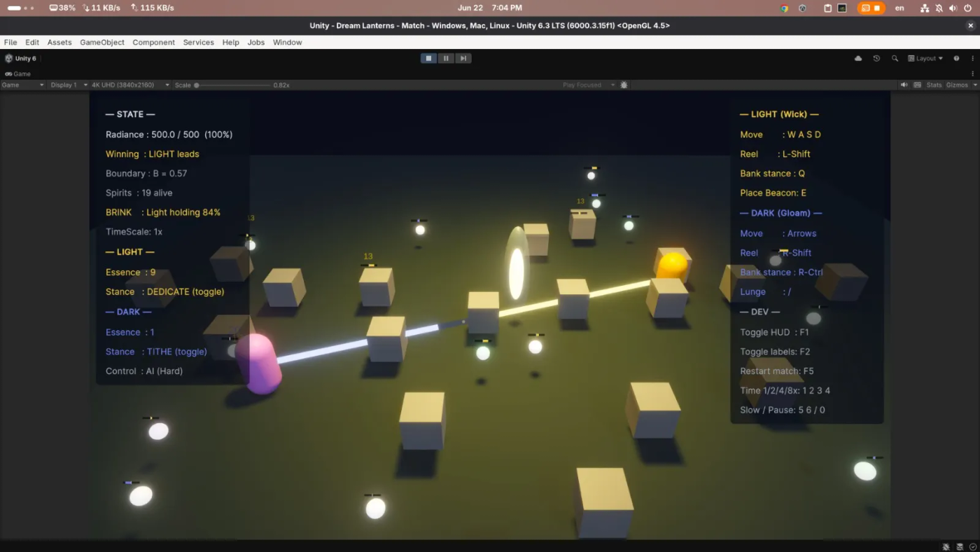
Task: Click the 'Control : AI (Hard)' text
Action: pos(144,371)
